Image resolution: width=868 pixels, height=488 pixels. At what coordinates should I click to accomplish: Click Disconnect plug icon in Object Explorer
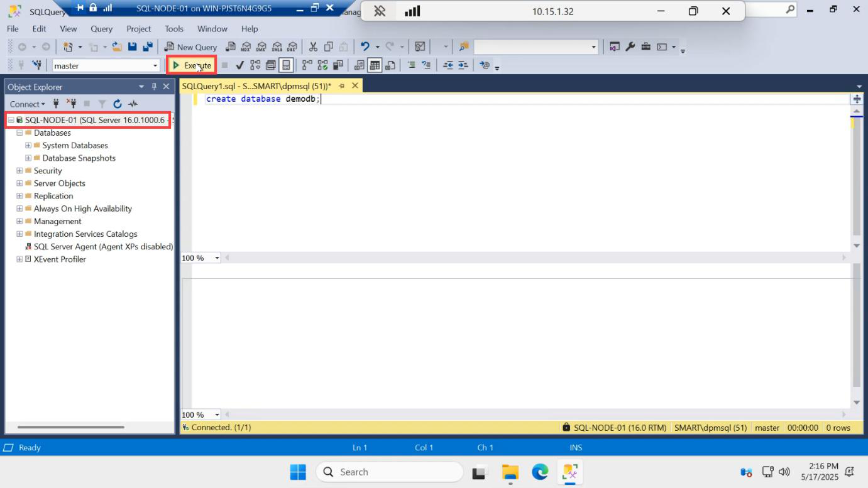tap(71, 104)
